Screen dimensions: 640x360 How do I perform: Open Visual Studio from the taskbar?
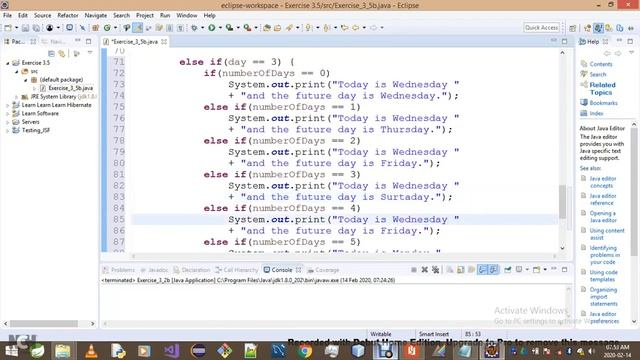[171, 351]
